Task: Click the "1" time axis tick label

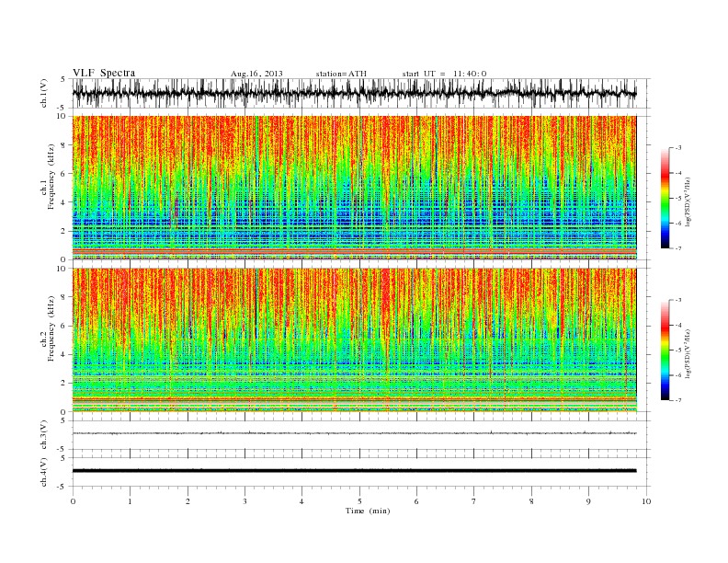Action: click(x=130, y=501)
